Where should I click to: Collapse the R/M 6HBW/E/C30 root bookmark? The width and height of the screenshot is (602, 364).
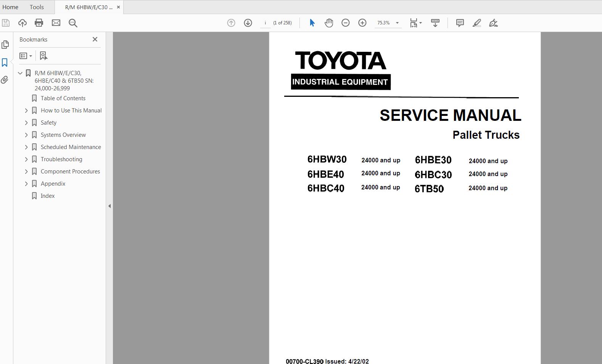[x=20, y=73]
